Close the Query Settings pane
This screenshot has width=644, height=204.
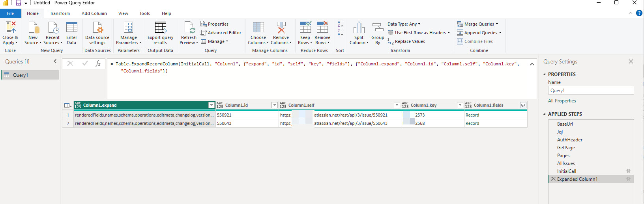pyautogui.click(x=631, y=61)
